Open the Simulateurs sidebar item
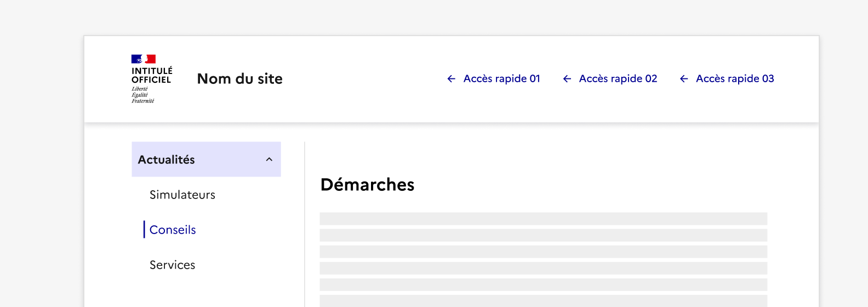 182,195
